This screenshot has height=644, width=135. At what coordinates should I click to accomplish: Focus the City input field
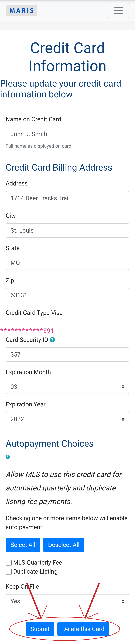[67, 230]
